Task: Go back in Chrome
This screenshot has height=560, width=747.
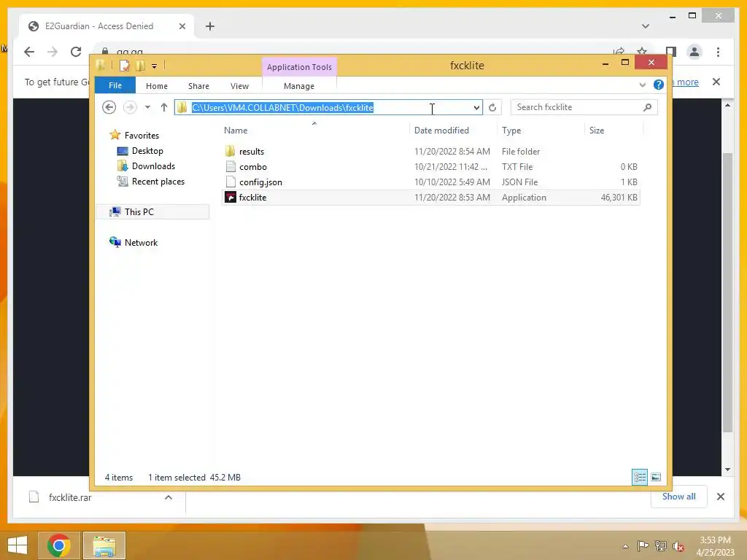Action: (29, 52)
